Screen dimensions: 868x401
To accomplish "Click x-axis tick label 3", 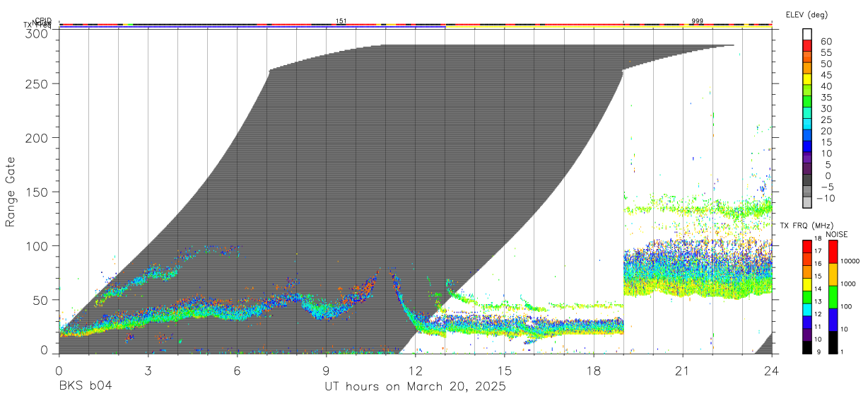I will [x=148, y=371].
